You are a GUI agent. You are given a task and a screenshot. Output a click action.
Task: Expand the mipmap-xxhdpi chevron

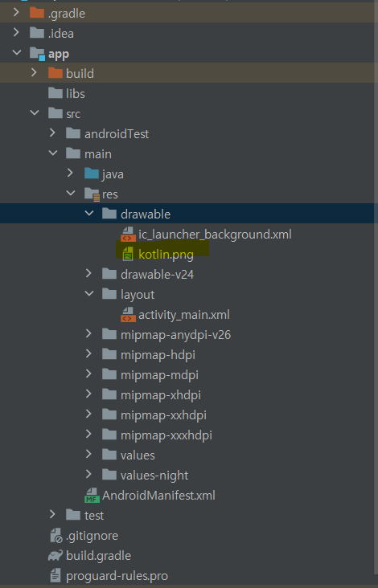coord(88,414)
